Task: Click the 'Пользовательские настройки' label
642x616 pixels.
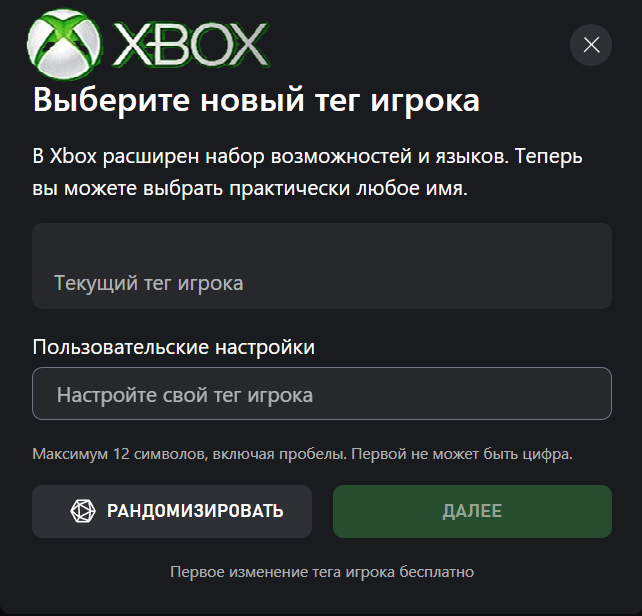Action: coord(174,347)
